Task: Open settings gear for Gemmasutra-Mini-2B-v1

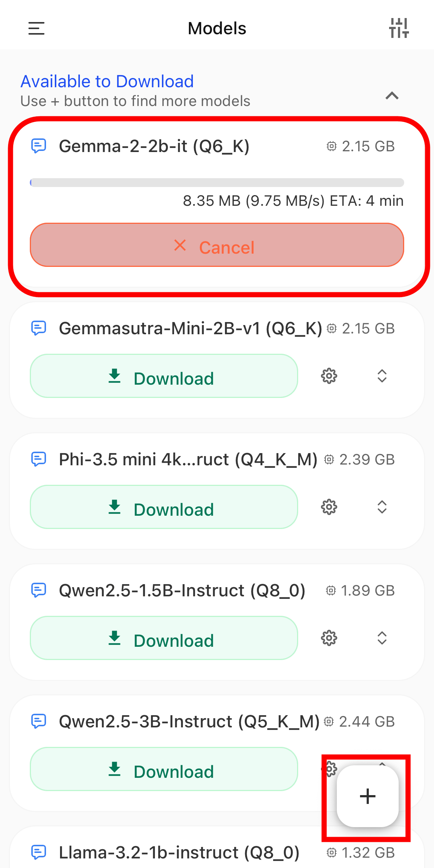Action: click(329, 376)
